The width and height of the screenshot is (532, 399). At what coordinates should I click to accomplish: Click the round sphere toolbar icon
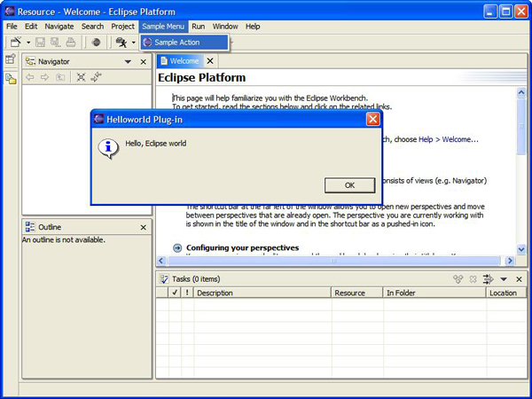[x=97, y=42]
